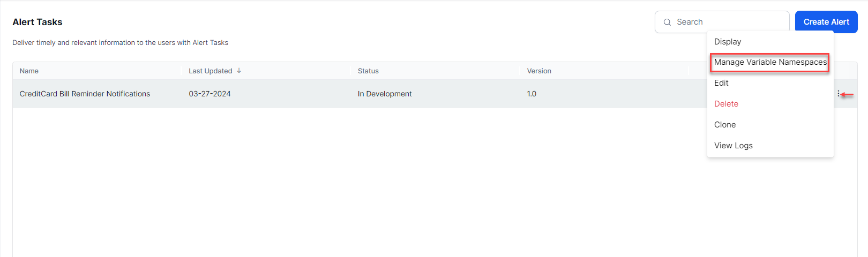This screenshot has height=257, width=868.
Task: Open CreditCard Bill Reminder Notifications alert
Action: tap(85, 94)
